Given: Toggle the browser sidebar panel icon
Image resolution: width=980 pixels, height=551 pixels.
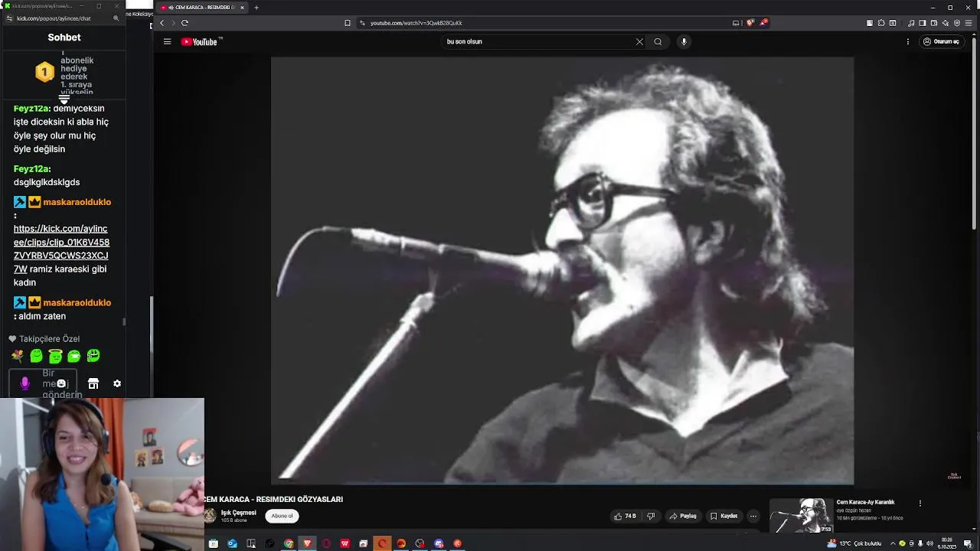Looking at the screenshot, I should pyautogui.click(x=923, y=23).
